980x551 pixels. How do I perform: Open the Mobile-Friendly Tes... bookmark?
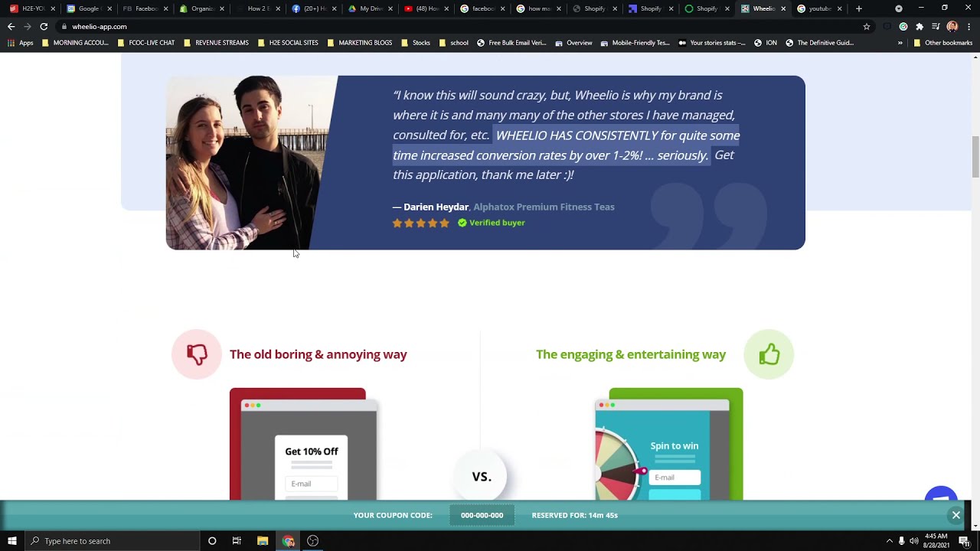[x=635, y=43]
